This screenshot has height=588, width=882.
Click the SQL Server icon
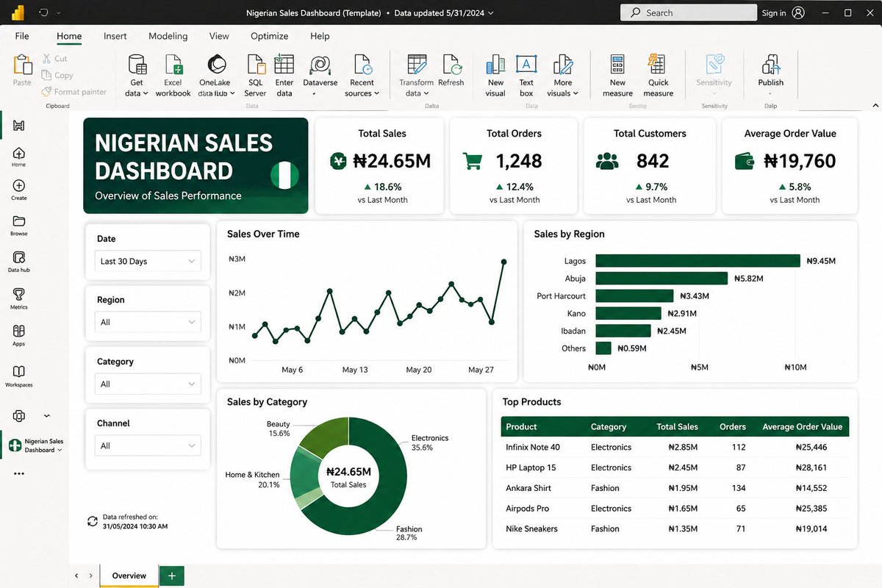point(255,65)
